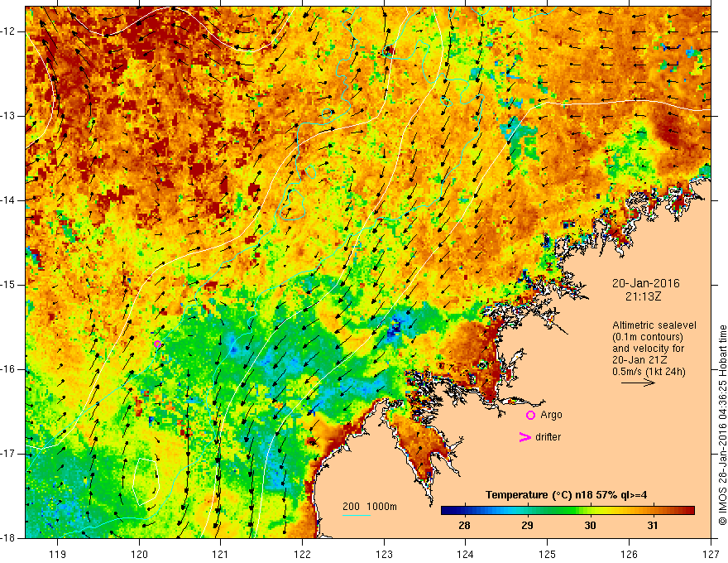
Task: Click the '28' colorbar tick label
Action: click(464, 526)
